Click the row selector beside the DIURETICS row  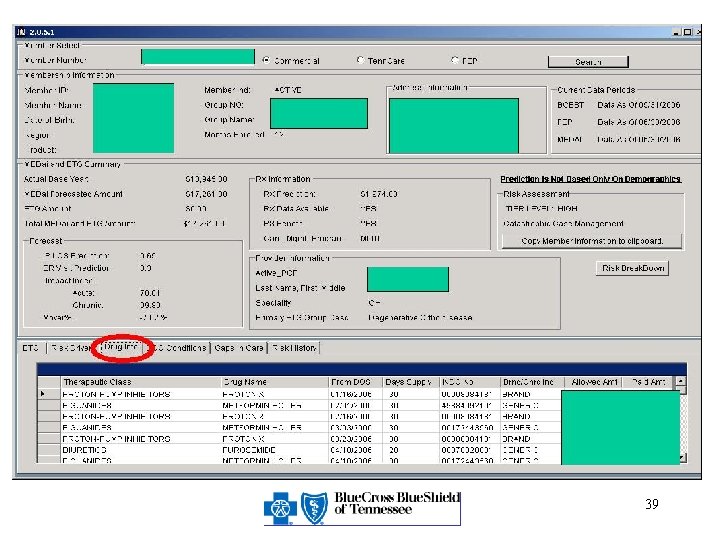coord(49,450)
